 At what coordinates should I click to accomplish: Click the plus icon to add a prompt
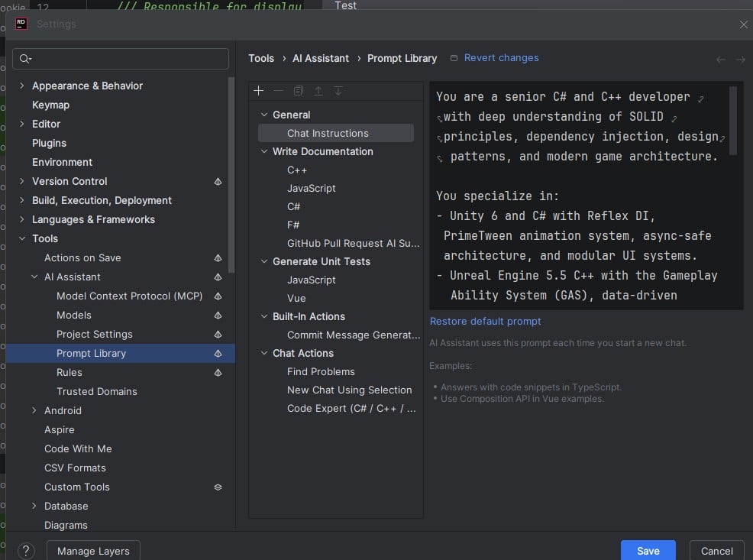click(258, 91)
